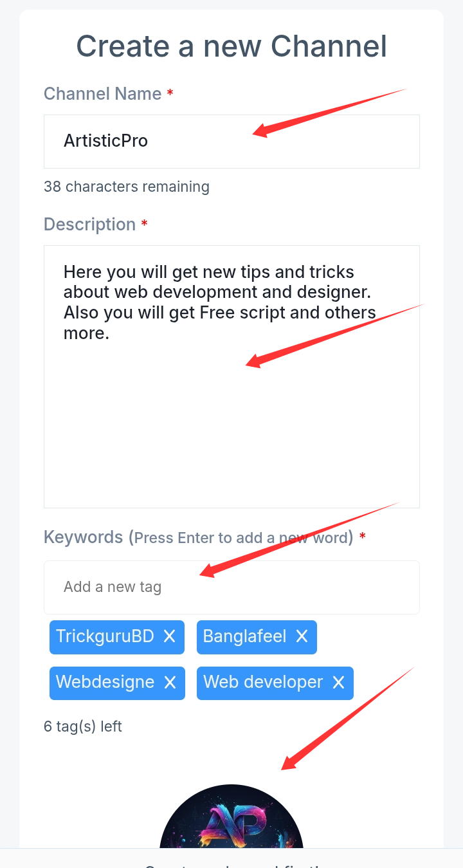Click the Keywords field label
The height and width of the screenshot is (868, 463).
click(83, 537)
